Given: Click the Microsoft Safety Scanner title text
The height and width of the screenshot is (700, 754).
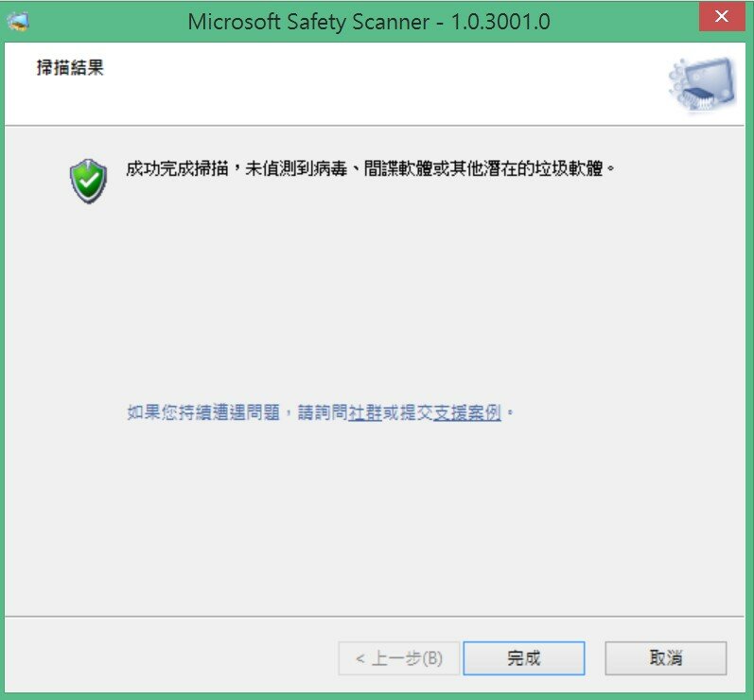Looking at the screenshot, I should coord(308,22).
